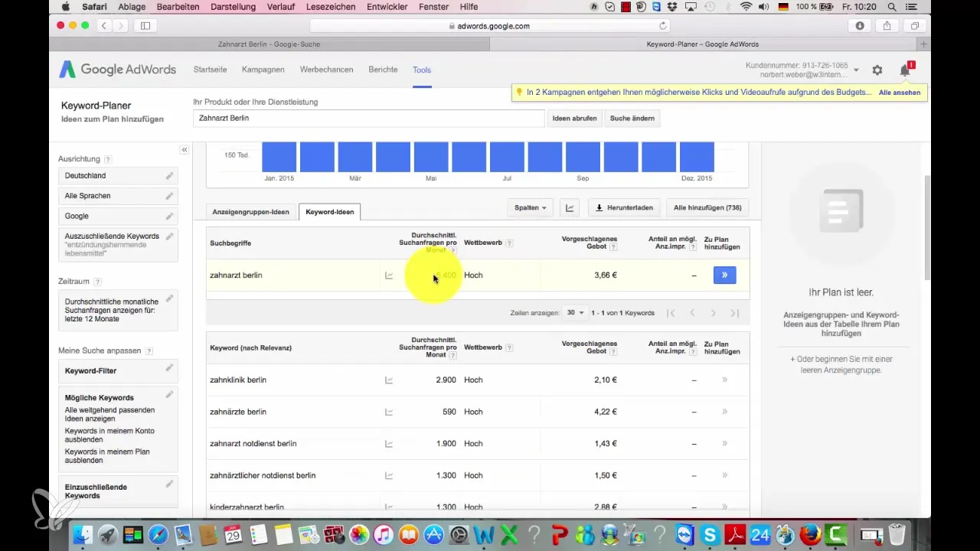
Task: Switch to Zahnarzt Berlin Google-Suche browser tab
Action: pyautogui.click(x=268, y=44)
